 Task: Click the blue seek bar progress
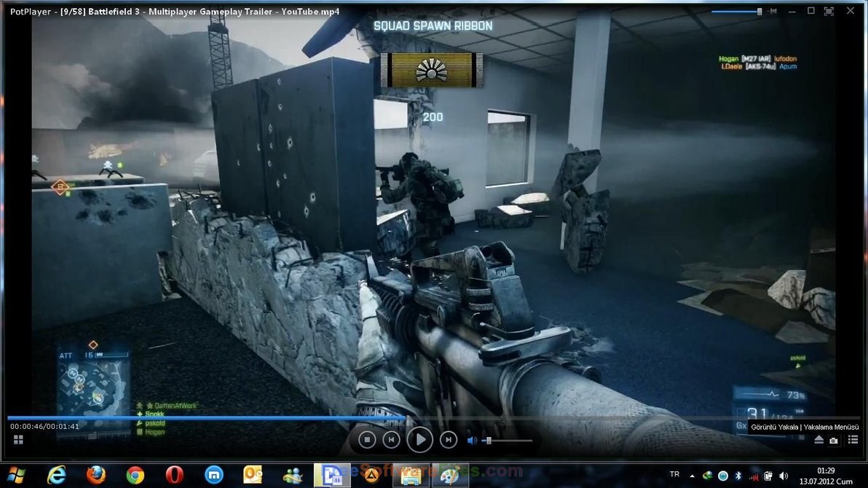(x=208, y=417)
